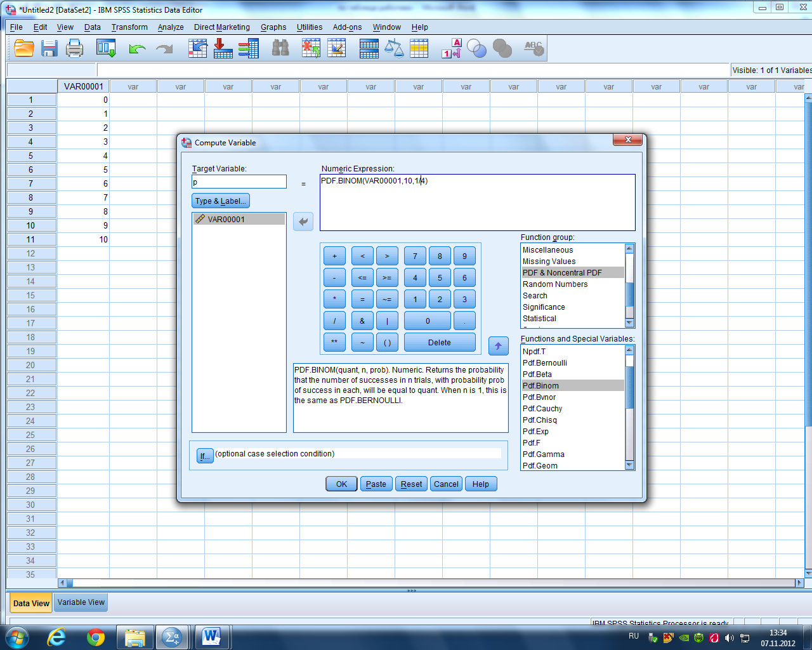This screenshot has width=812, height=650.
Task: Click the Find binoculars icon
Action: [x=280, y=48]
